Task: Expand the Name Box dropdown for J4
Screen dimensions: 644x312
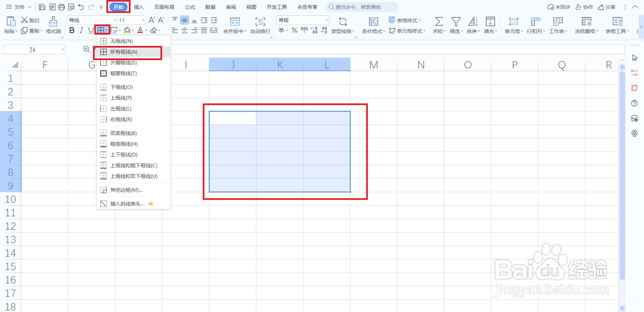Action: pos(63,50)
